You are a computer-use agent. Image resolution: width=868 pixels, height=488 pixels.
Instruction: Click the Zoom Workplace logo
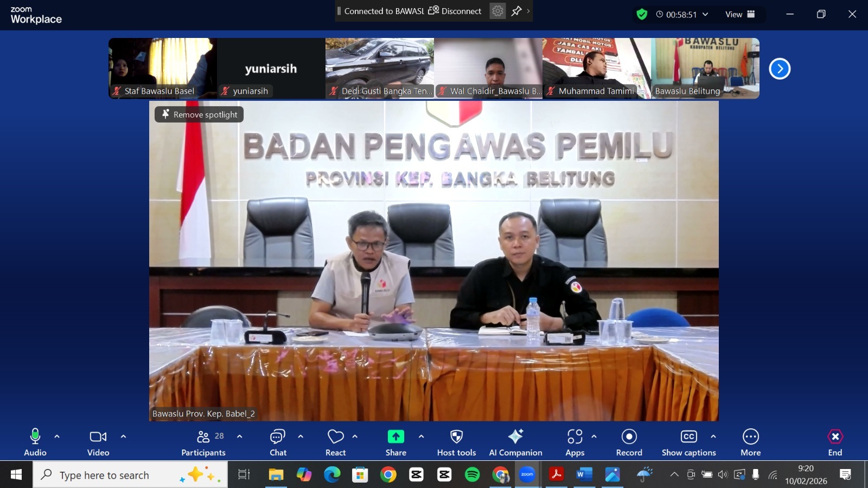tap(36, 15)
